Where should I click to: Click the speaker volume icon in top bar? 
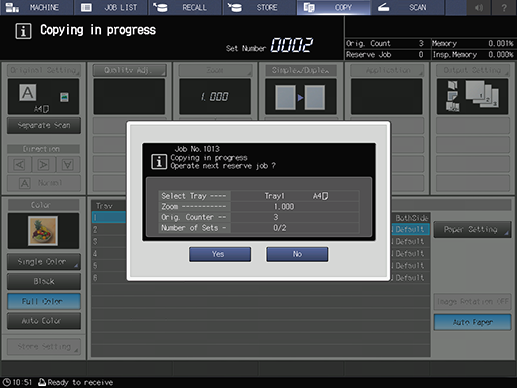[479, 7]
